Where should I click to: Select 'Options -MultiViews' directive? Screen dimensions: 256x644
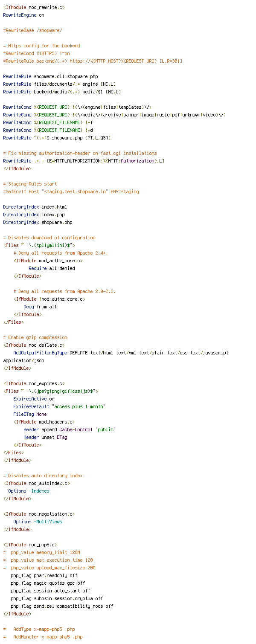click(38, 522)
